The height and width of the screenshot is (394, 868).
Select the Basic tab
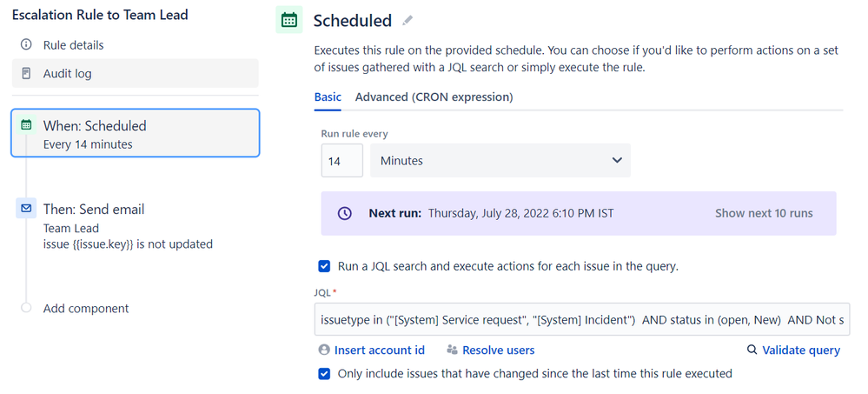pyautogui.click(x=328, y=97)
